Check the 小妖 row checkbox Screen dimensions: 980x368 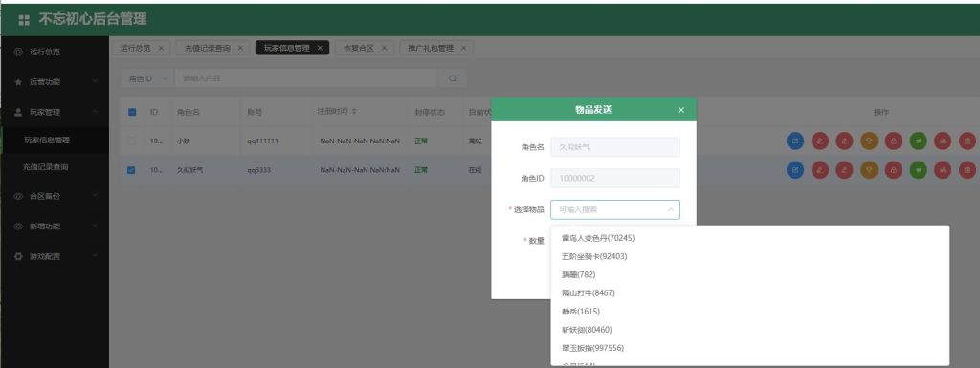pos(131,141)
